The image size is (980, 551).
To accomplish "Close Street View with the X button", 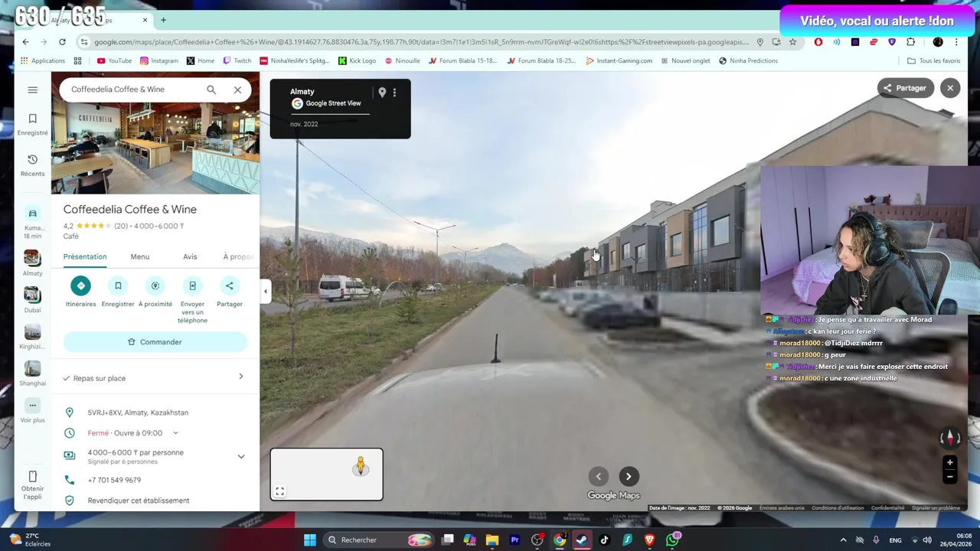I will point(950,88).
